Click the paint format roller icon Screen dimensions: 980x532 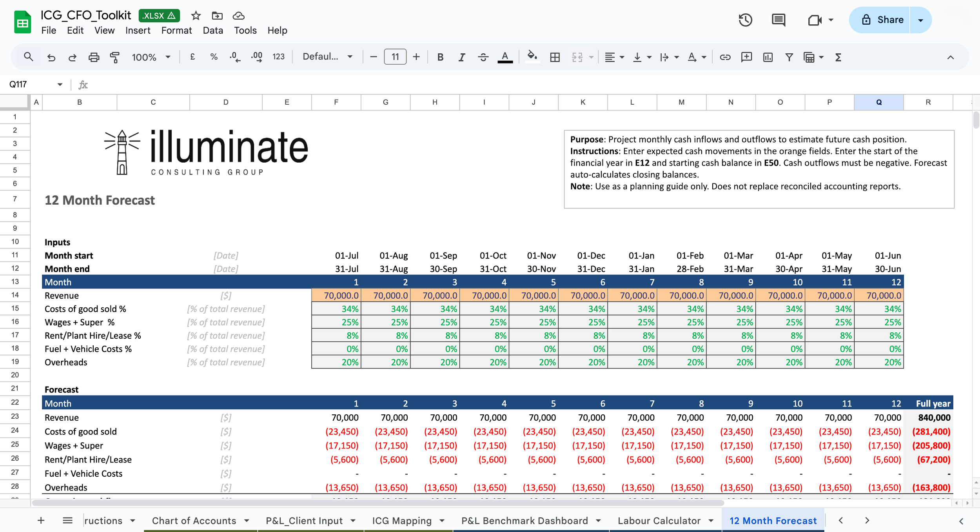pos(114,57)
